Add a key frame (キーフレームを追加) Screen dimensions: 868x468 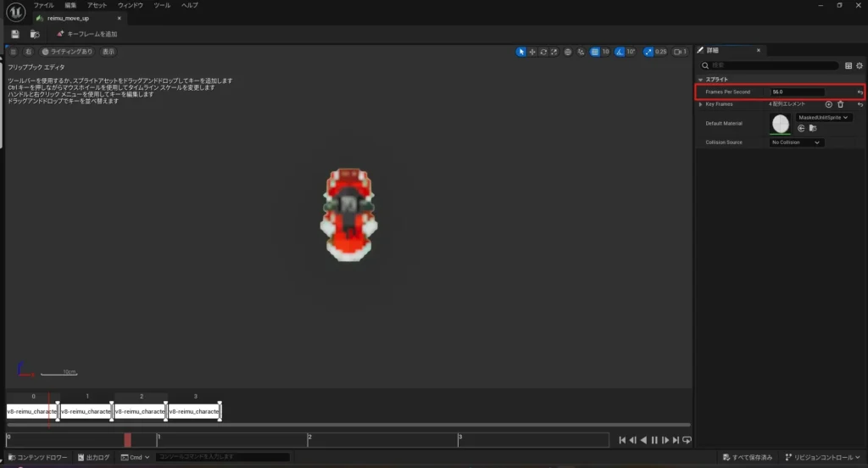tap(87, 35)
